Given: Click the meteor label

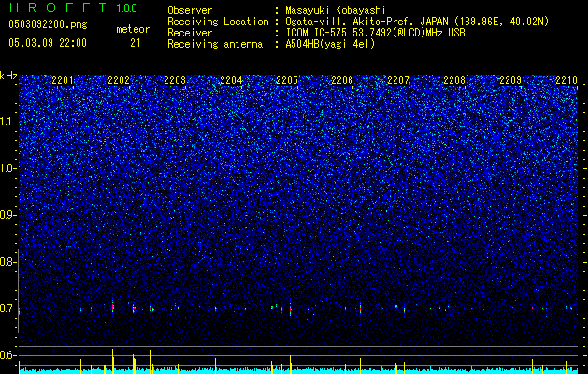Looking at the screenshot, I should pyautogui.click(x=133, y=29).
